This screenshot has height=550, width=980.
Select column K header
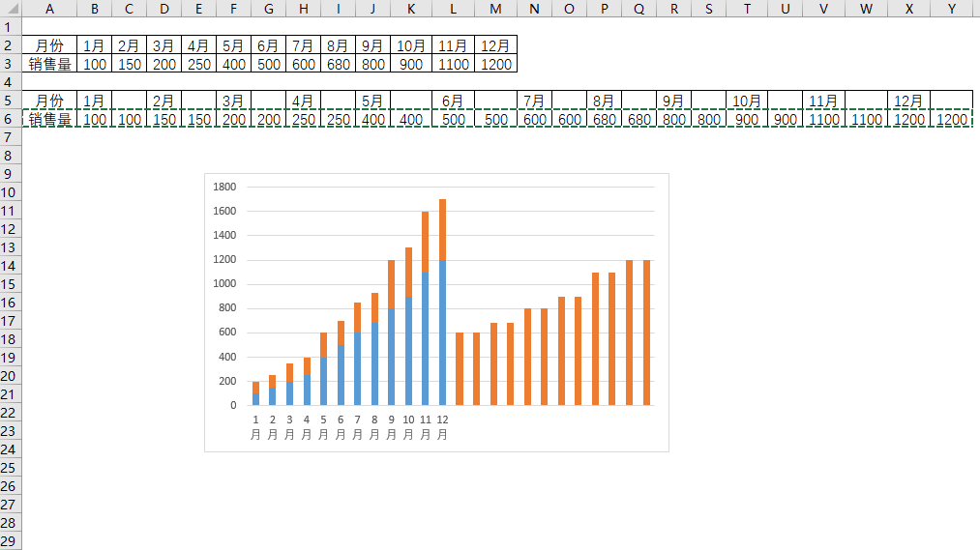410,9
